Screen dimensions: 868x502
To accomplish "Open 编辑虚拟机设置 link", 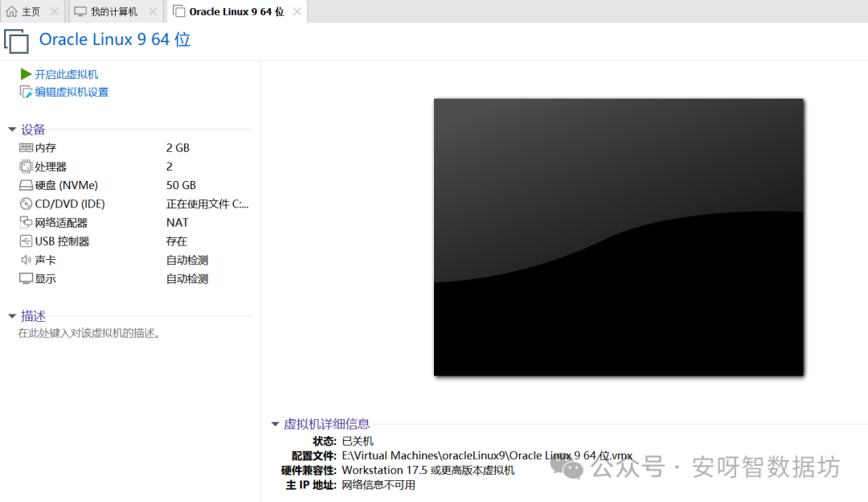I will pyautogui.click(x=72, y=92).
